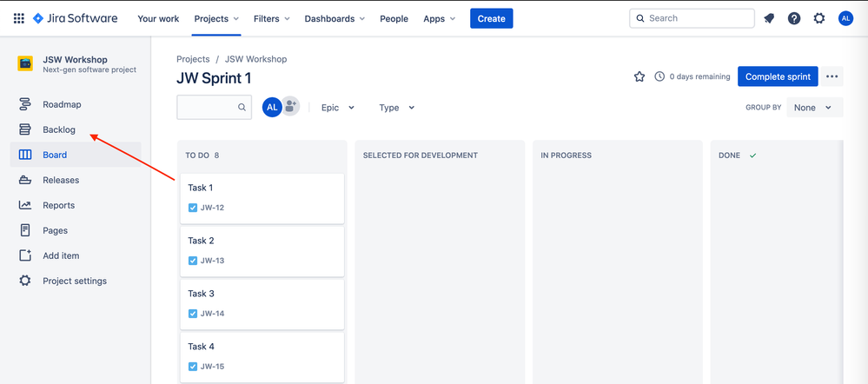The height and width of the screenshot is (384, 868).
Task: Click the green check in Done column
Action: point(752,156)
